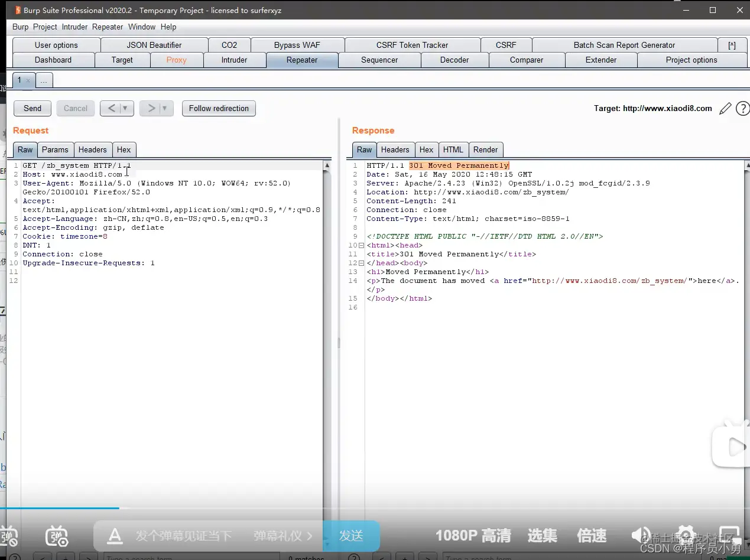Switch to the Sequencer tab
Screen dimensions: 750x560
pos(379,60)
